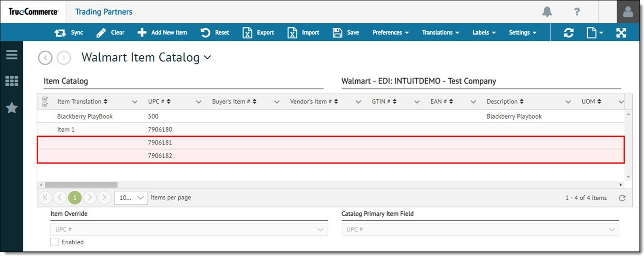Open the Settings menu

click(523, 33)
